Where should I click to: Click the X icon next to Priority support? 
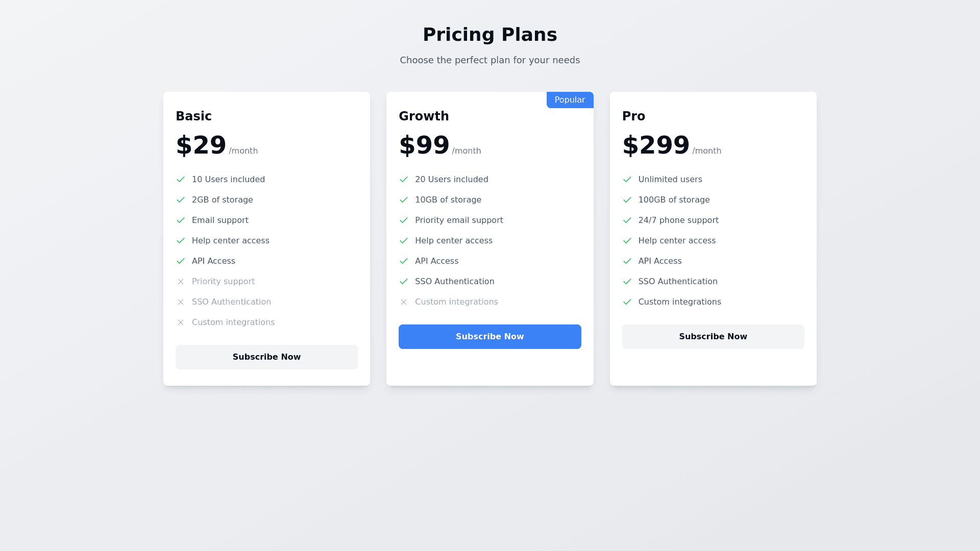[181, 282]
